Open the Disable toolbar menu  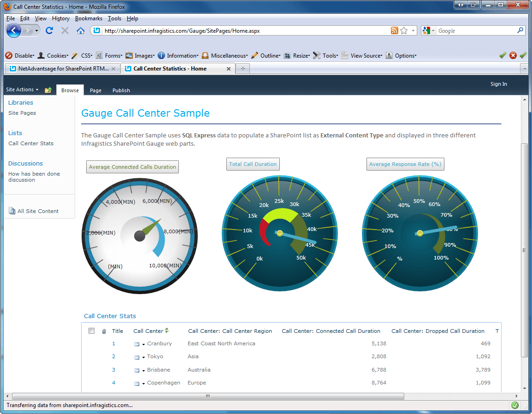[20, 56]
